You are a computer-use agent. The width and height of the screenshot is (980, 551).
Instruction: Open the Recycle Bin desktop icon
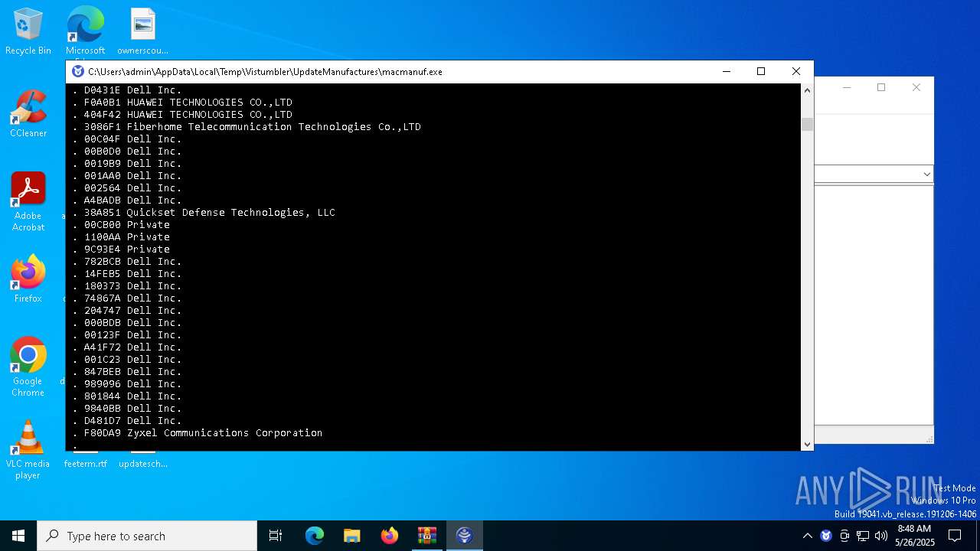pos(28,31)
